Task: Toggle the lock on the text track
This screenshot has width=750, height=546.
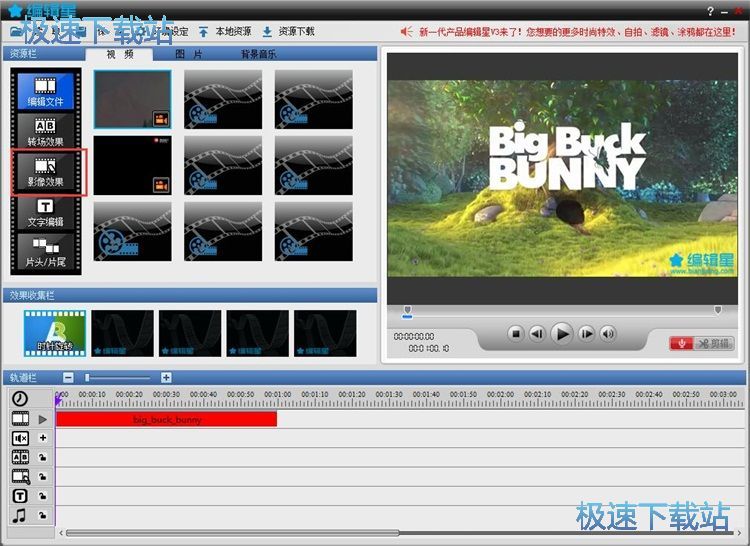Action: click(x=43, y=496)
